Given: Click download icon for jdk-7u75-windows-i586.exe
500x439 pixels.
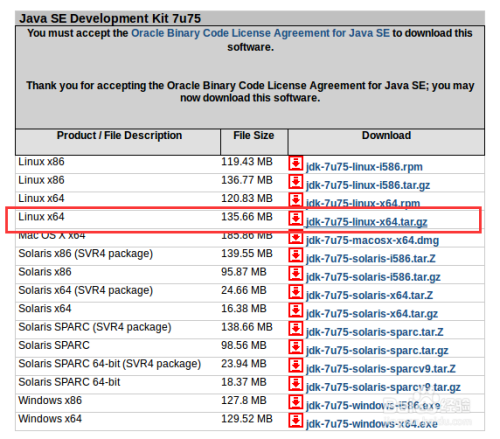Looking at the screenshot, I should point(296,402).
